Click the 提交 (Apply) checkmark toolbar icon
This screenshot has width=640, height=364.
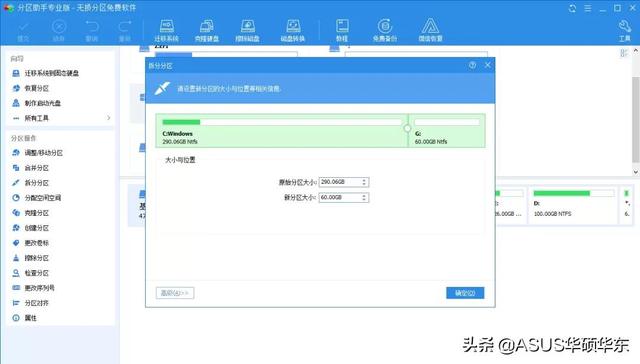click(23, 31)
